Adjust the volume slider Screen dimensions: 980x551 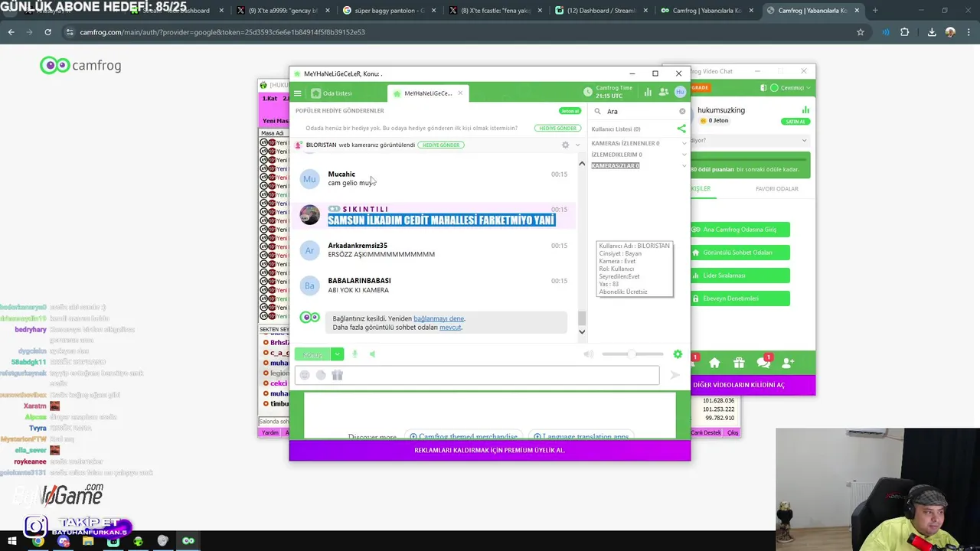pos(632,354)
